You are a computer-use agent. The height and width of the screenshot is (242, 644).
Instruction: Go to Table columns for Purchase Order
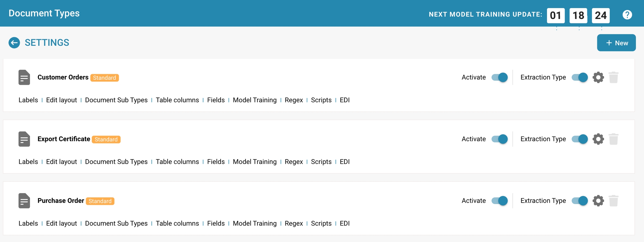(x=177, y=224)
